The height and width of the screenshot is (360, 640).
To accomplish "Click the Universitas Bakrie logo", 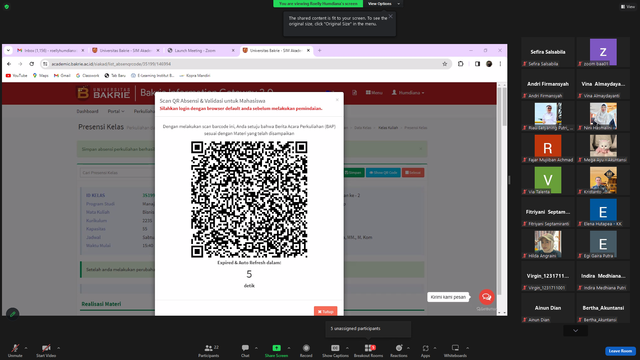I will coord(103,93).
